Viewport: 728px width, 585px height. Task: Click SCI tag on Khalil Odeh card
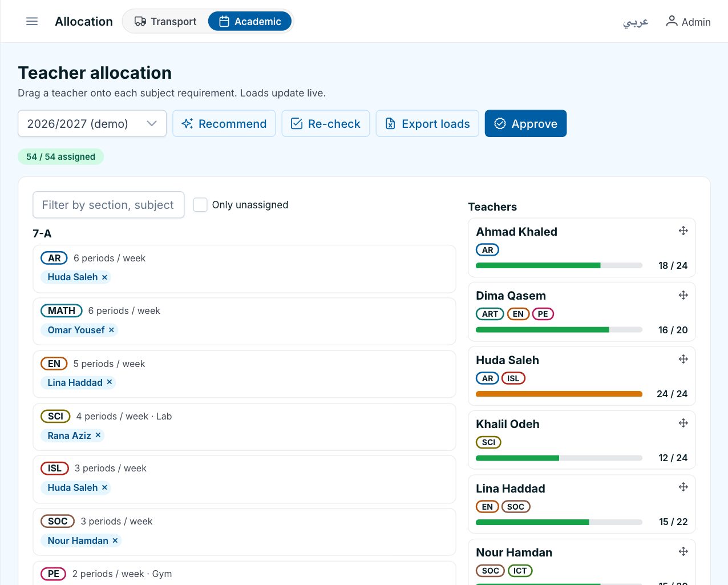coord(488,442)
